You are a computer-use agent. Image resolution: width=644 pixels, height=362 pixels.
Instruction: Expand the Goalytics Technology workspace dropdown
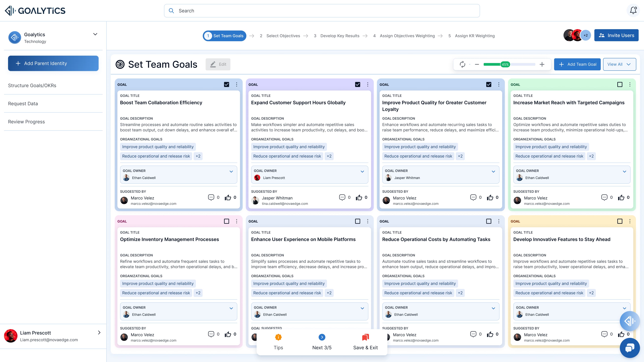point(95,34)
